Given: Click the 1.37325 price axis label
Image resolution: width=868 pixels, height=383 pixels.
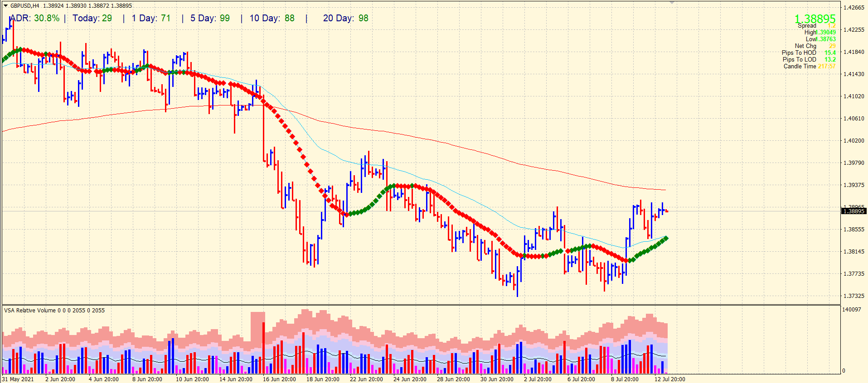Looking at the screenshot, I should 854,296.
